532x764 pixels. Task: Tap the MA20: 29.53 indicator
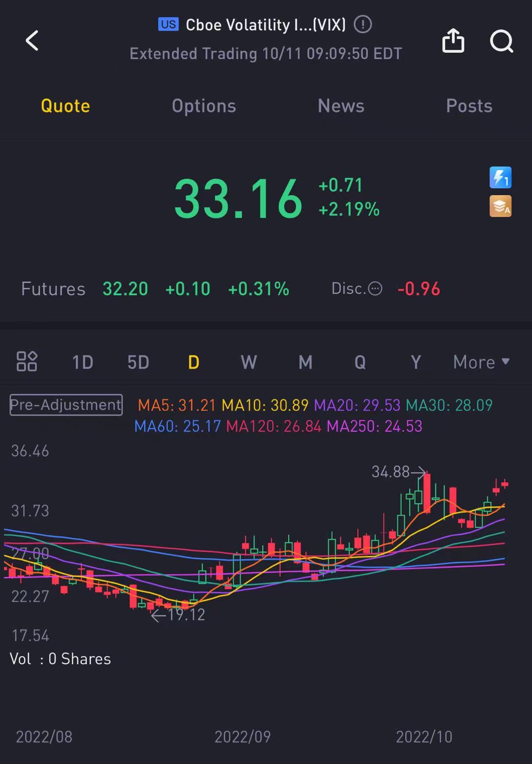(x=357, y=405)
